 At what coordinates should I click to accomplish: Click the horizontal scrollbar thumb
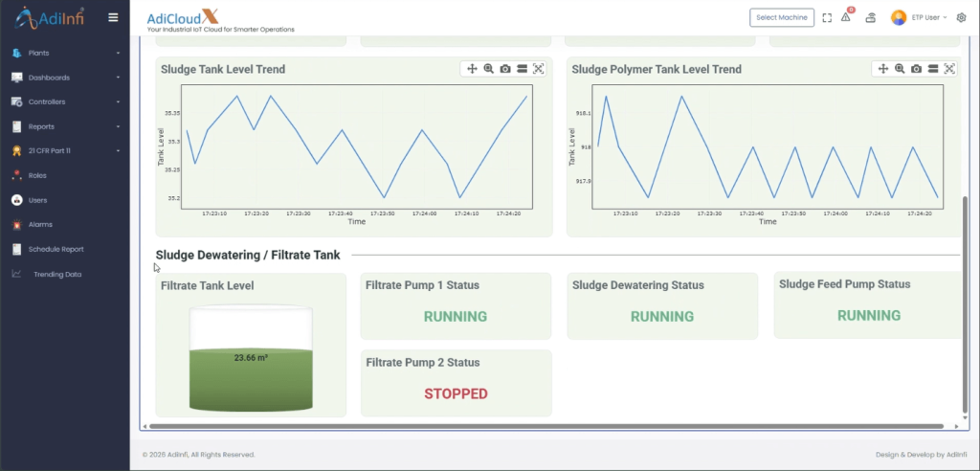546,426
